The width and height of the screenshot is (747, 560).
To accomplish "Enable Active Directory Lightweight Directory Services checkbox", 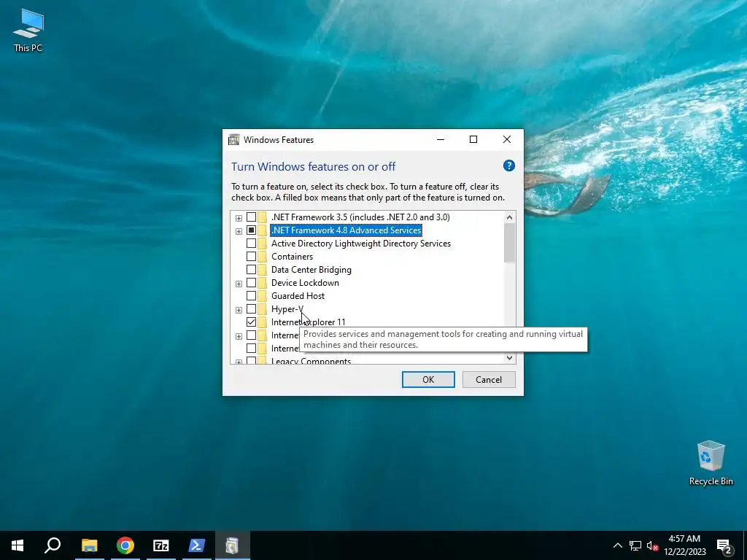I will (251, 244).
